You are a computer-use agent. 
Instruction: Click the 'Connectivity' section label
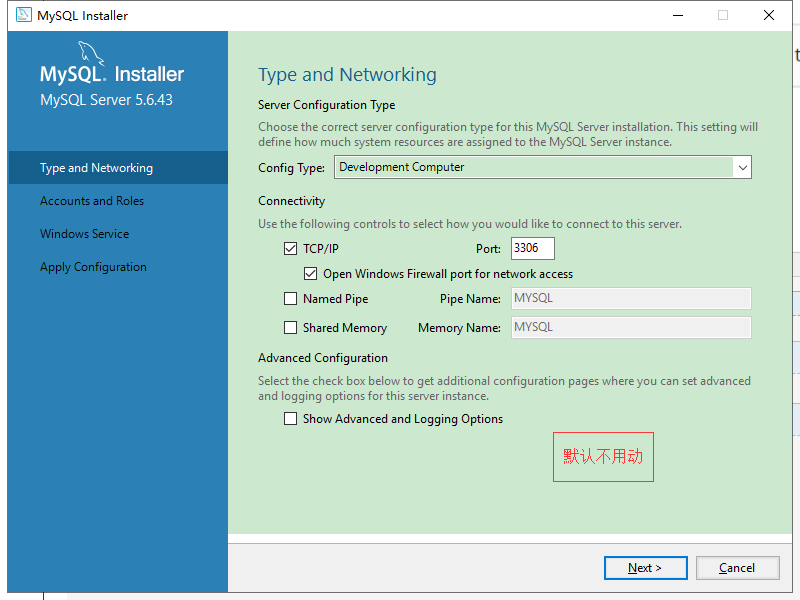click(291, 201)
